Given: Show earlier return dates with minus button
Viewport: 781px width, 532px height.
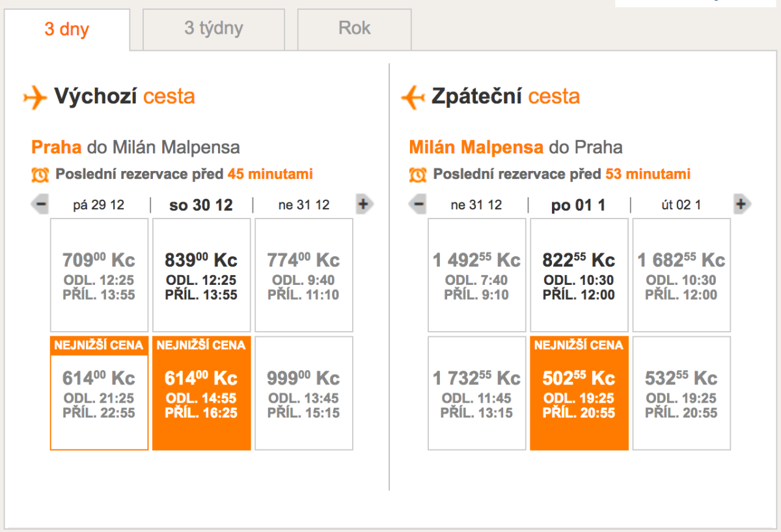Looking at the screenshot, I should (418, 205).
